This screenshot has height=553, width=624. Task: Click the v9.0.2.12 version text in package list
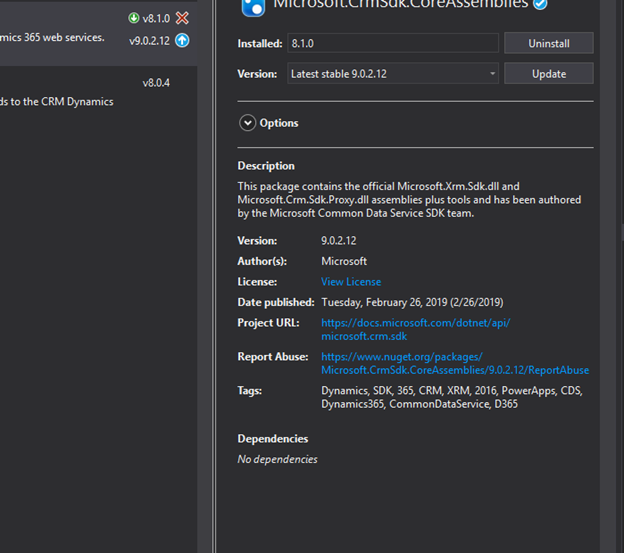149,41
